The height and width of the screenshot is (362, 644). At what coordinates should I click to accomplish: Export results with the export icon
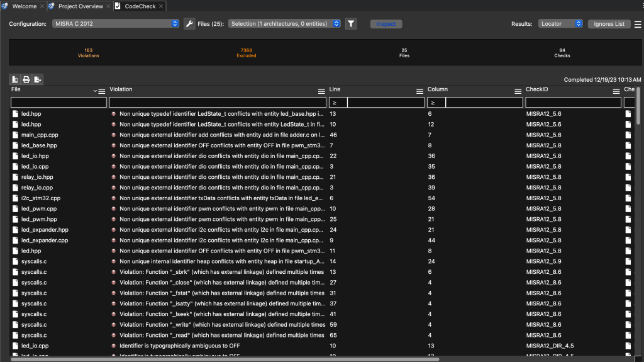(x=37, y=79)
